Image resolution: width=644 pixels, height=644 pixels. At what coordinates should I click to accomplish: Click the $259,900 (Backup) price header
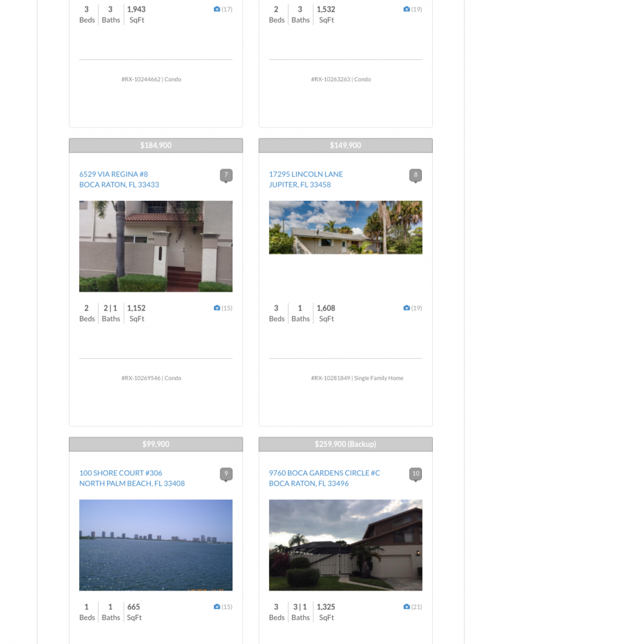pos(345,444)
